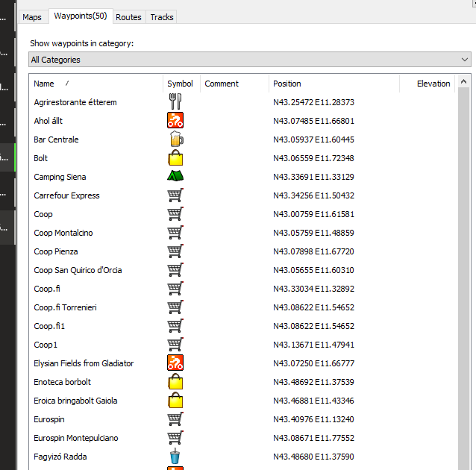476x470 pixels.
Task: Select waypoint named Bolt
Action: pyautogui.click(x=41, y=158)
